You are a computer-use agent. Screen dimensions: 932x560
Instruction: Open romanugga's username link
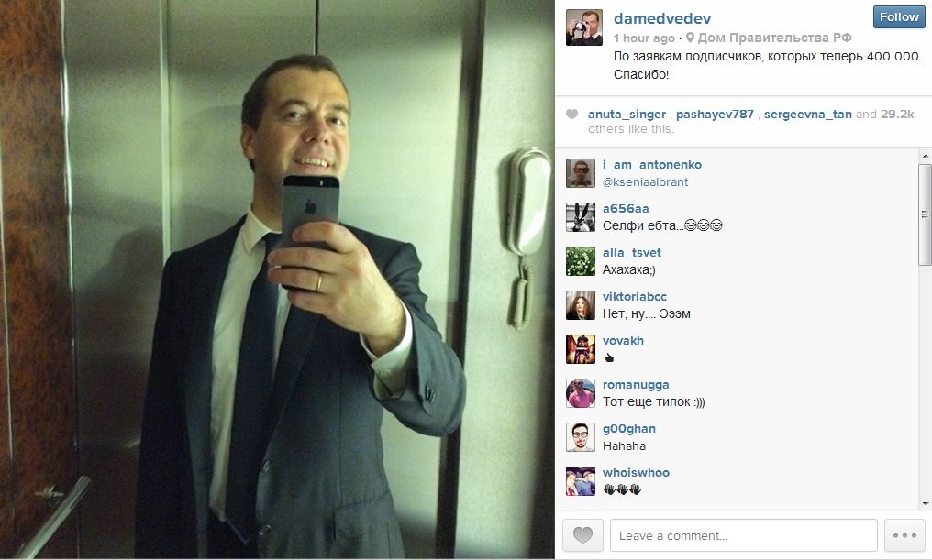[x=636, y=385]
